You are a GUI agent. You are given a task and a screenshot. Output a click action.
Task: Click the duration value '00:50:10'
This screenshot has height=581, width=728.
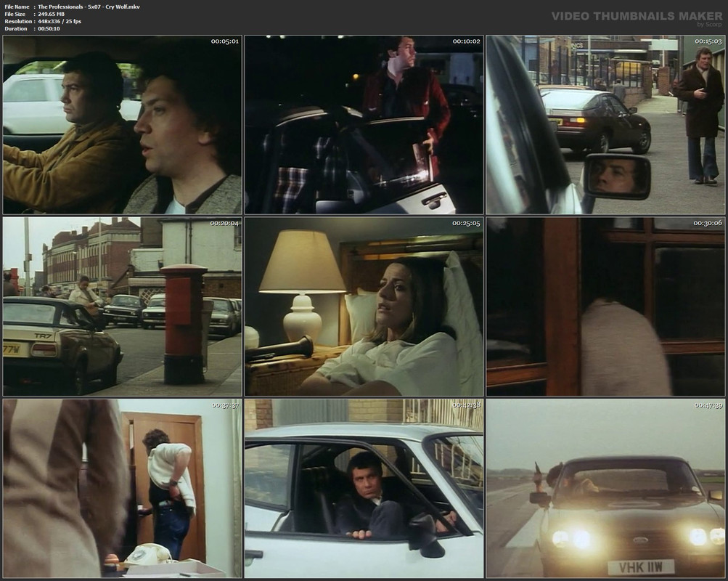pos(49,29)
